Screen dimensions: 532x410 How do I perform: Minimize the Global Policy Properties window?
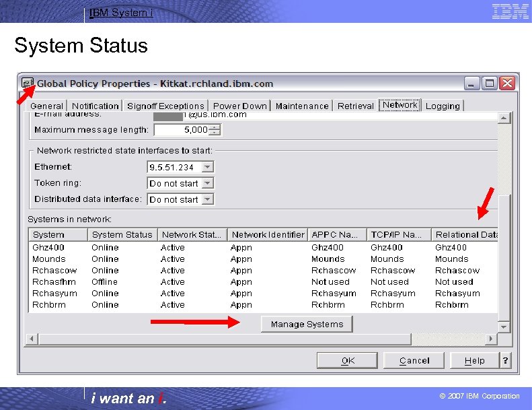(471, 83)
